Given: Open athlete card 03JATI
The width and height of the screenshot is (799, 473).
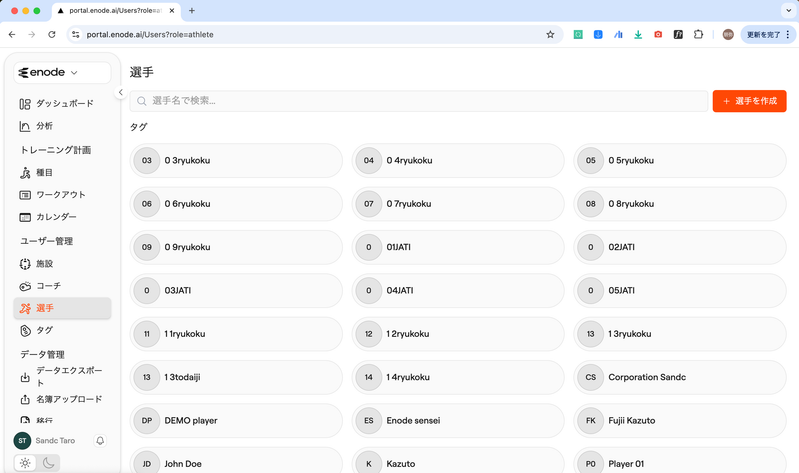Looking at the screenshot, I should [236, 291].
